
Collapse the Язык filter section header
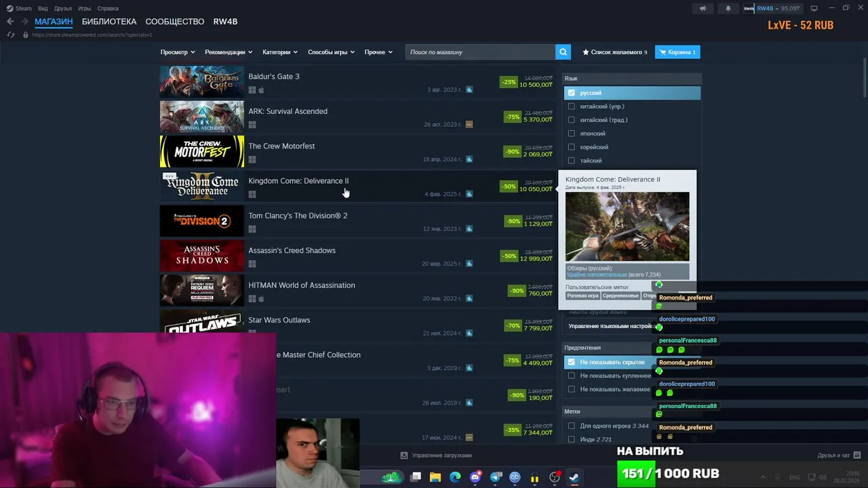tap(632, 79)
